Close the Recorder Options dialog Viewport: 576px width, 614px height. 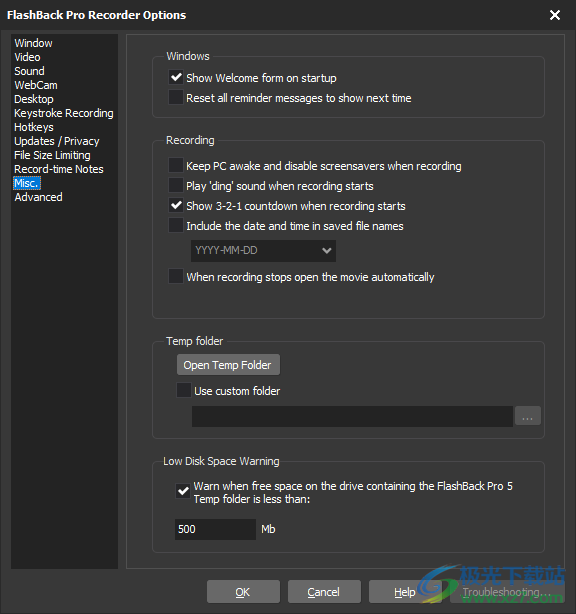tap(555, 15)
